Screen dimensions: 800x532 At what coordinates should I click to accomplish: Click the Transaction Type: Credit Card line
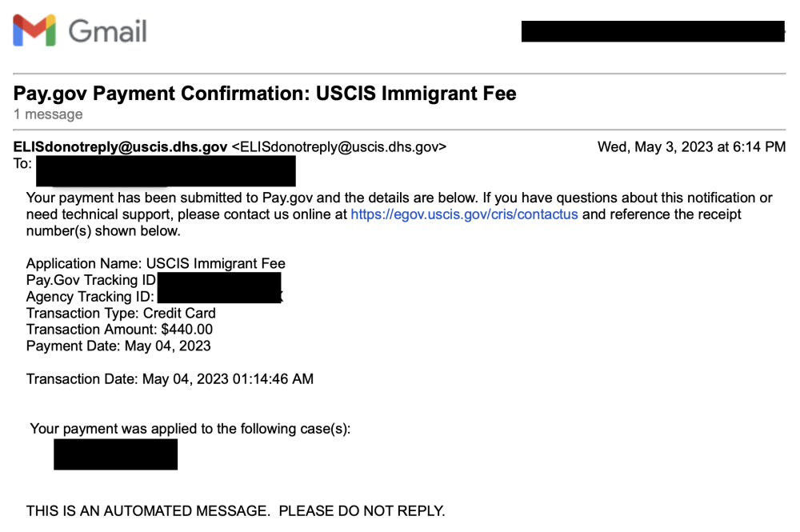(121, 313)
